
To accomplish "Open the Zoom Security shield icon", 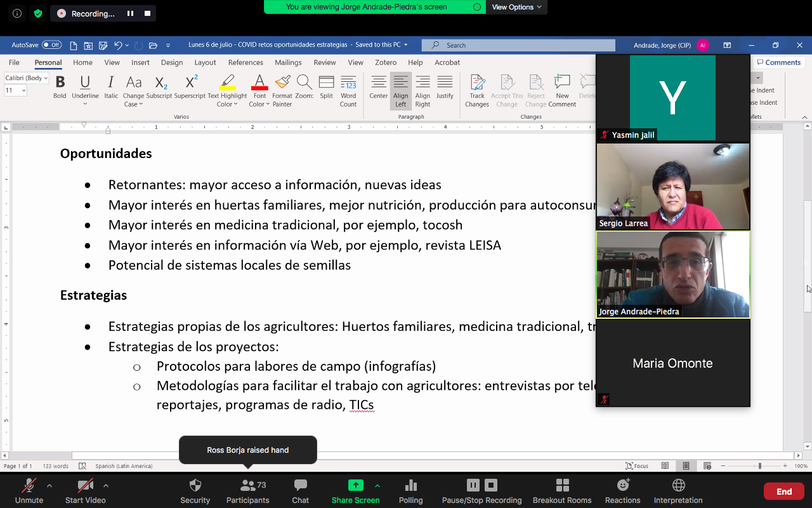I will click(x=195, y=486).
